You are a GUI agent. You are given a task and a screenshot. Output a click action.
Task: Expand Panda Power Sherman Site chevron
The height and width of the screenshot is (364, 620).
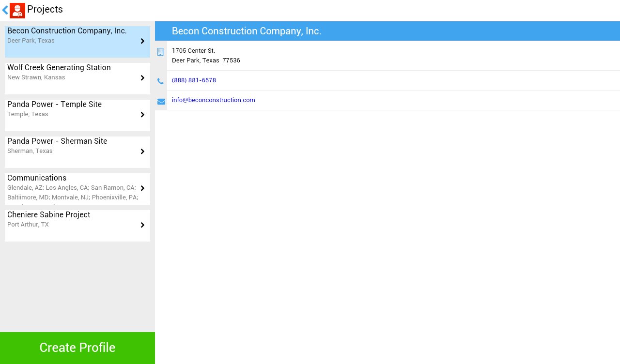point(142,152)
